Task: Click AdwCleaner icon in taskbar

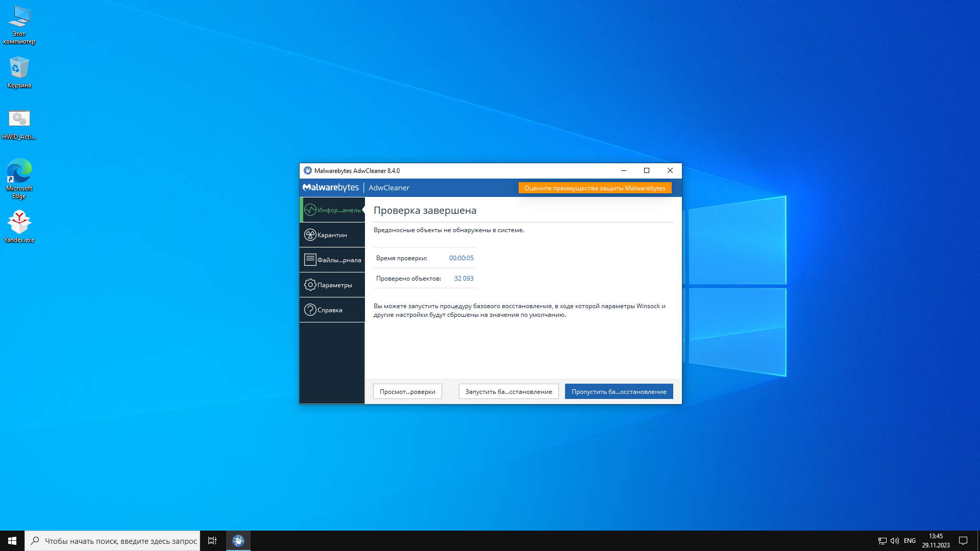Action: [238, 541]
